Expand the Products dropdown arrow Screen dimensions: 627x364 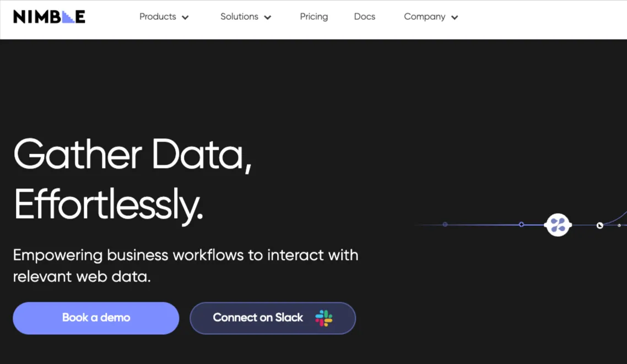185,18
